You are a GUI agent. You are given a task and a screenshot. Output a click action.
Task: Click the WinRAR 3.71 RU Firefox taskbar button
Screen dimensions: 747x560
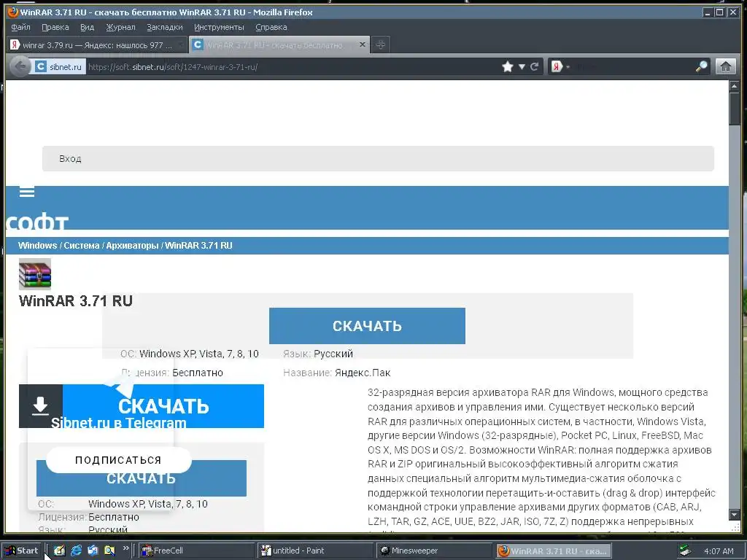pos(553,551)
